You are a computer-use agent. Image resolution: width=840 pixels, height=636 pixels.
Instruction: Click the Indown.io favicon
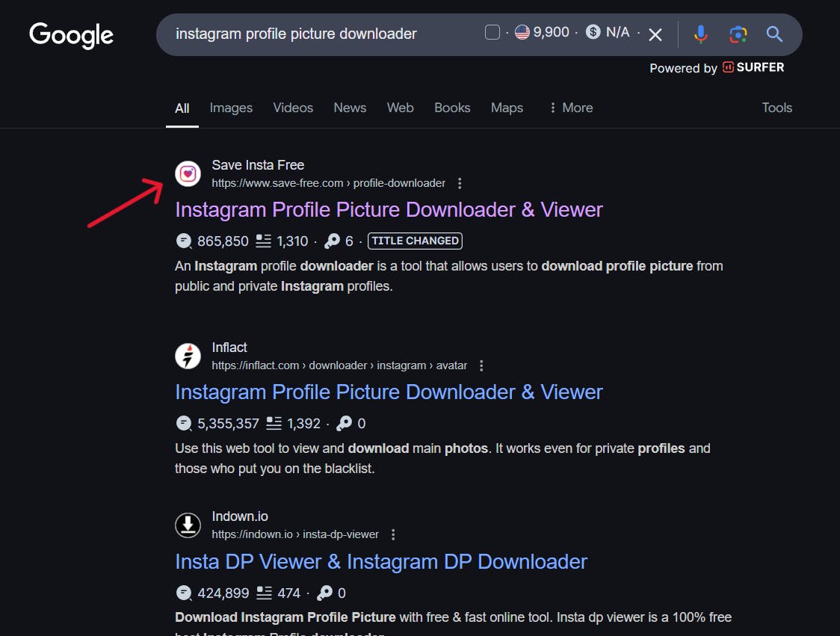[188, 525]
